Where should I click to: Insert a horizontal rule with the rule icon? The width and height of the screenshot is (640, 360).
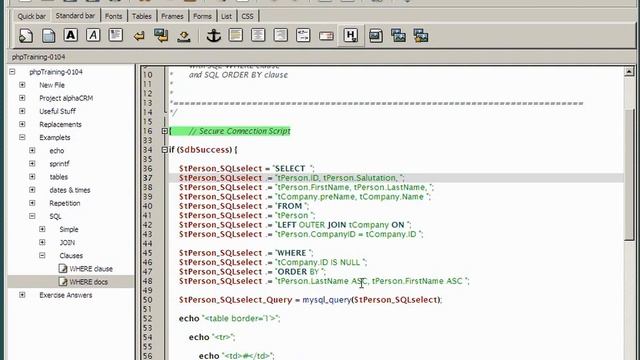236,36
